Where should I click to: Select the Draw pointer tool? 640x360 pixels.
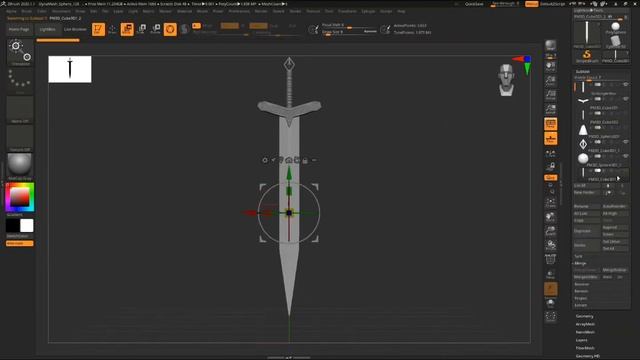point(113,29)
